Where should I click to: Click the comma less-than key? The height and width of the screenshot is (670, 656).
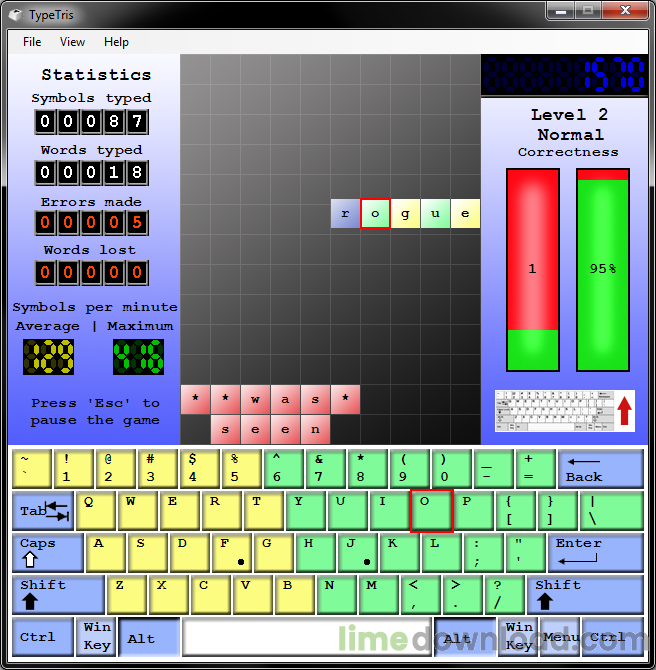420,594
